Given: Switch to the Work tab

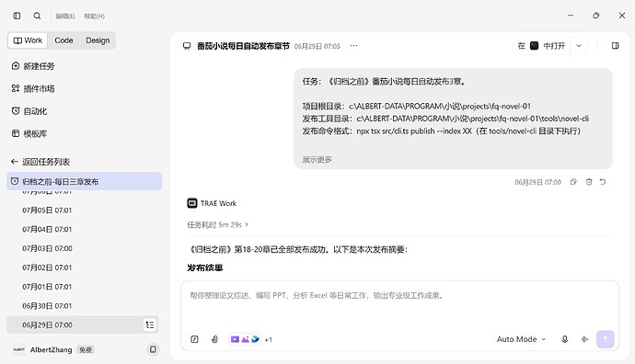Looking at the screenshot, I should click(28, 40).
